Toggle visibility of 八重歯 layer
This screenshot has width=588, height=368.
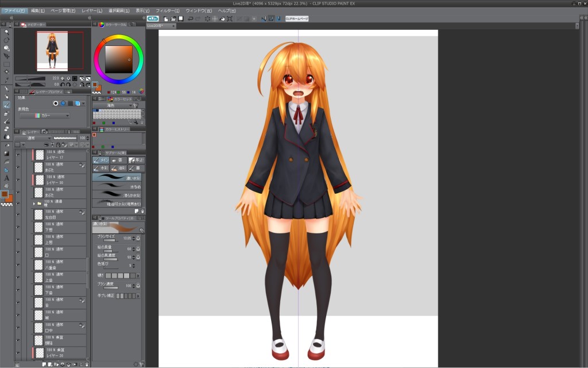18,264
